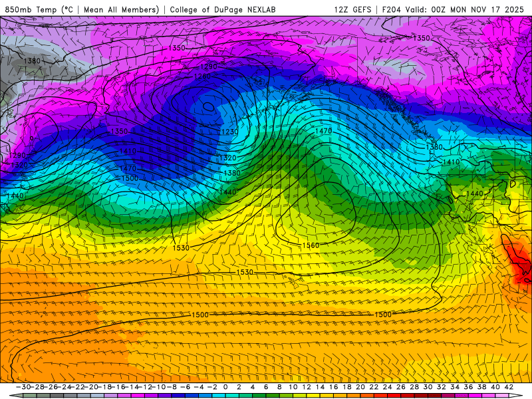Click the 10 value on the colorbar

click(x=293, y=387)
